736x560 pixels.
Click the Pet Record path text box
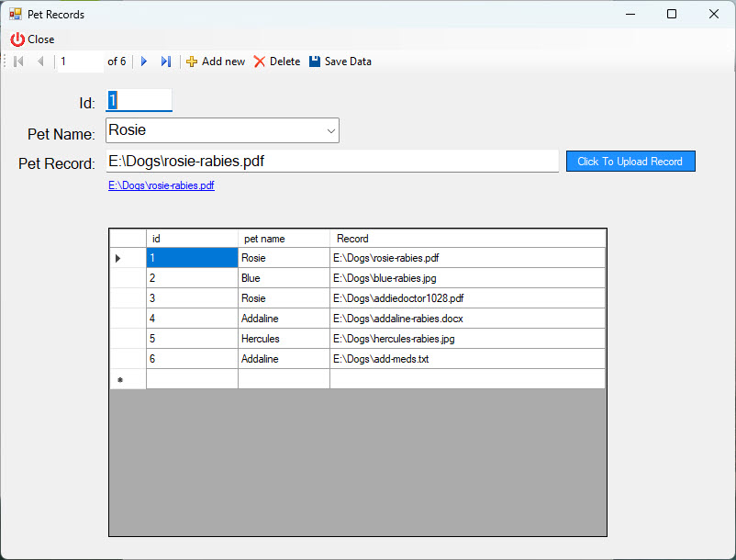(332, 162)
